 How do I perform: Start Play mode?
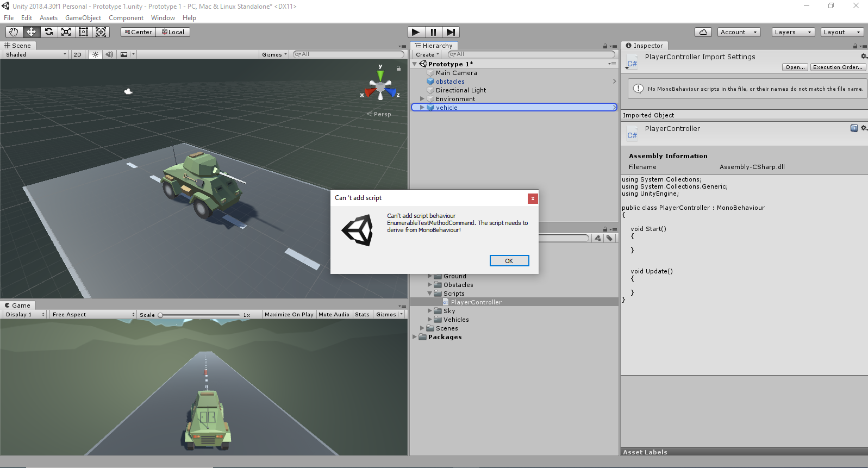416,32
